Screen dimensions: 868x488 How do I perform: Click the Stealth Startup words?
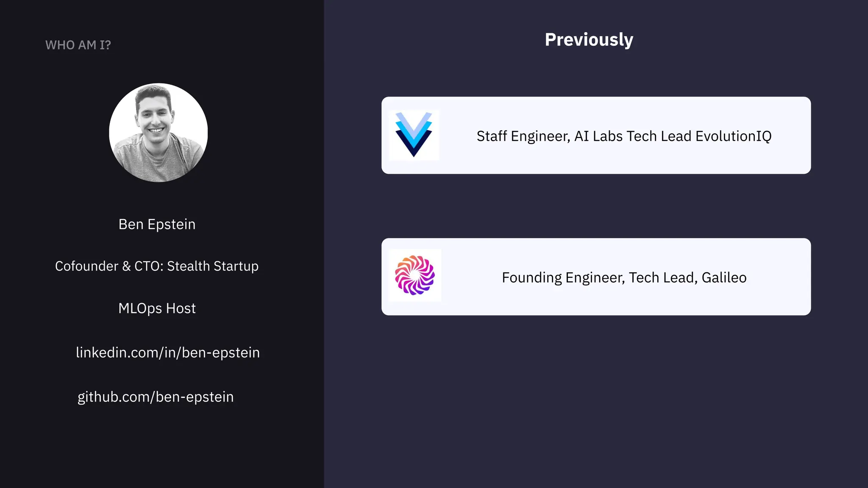pos(213,266)
